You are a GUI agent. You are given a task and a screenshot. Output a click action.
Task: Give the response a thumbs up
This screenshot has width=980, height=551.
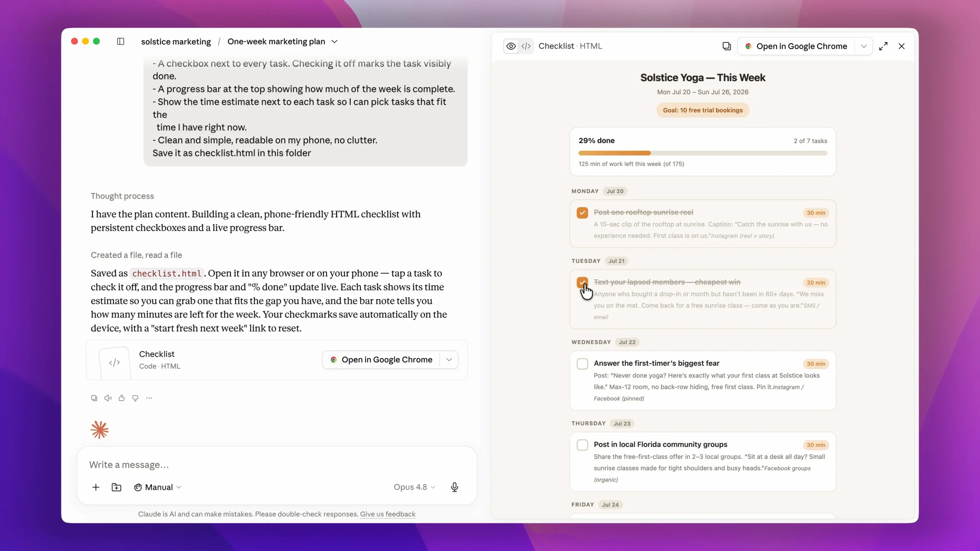pos(122,398)
